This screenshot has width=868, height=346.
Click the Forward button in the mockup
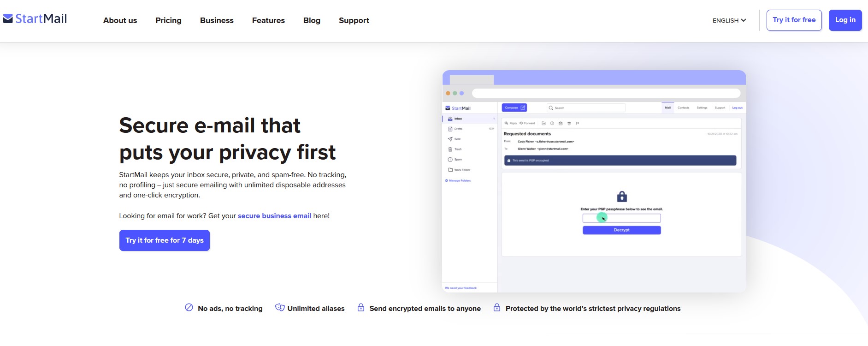pos(527,123)
